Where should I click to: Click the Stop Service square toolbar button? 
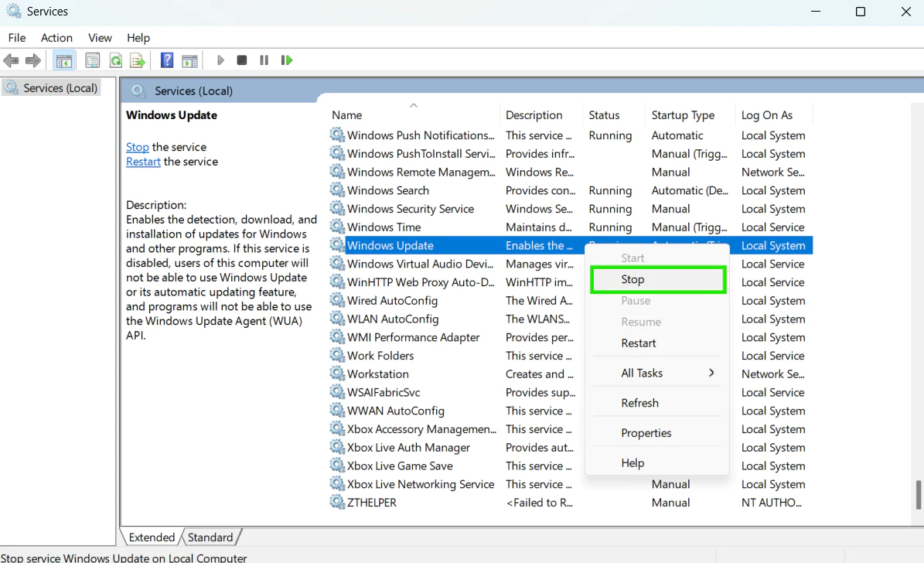coord(241,60)
